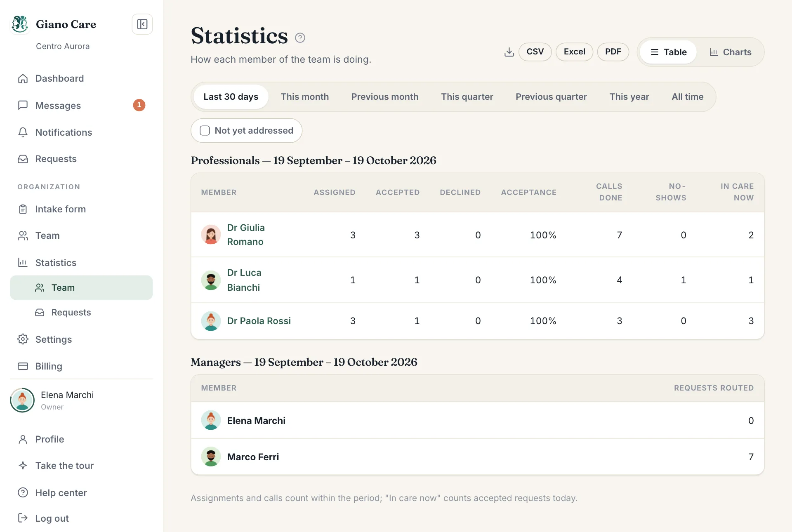
Task: Open Messages in the sidebar
Action: pos(81,106)
